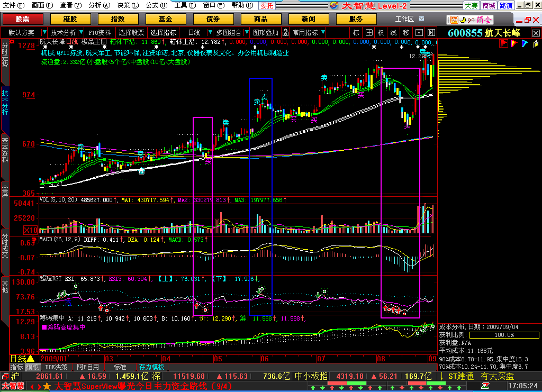Screen dimensions: 542x392
Task: Click the blue flag icon above cost distribution
Action: pyautogui.click(x=525, y=43)
